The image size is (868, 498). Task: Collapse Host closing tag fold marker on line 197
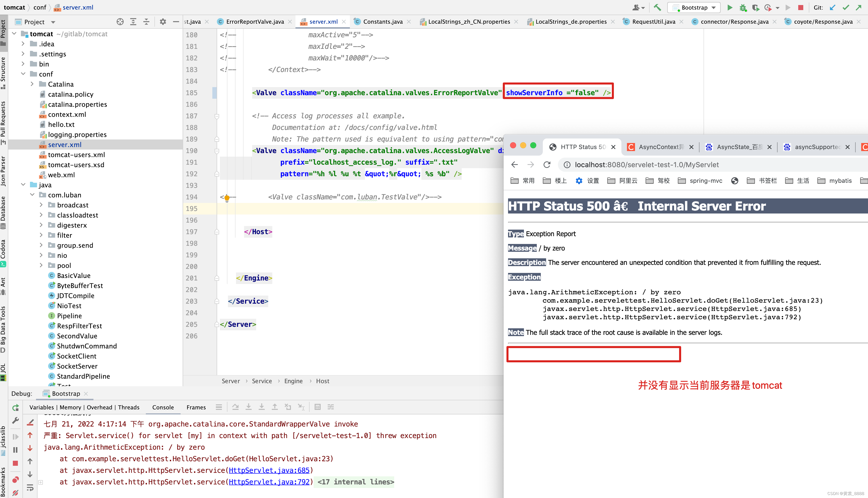(x=217, y=232)
